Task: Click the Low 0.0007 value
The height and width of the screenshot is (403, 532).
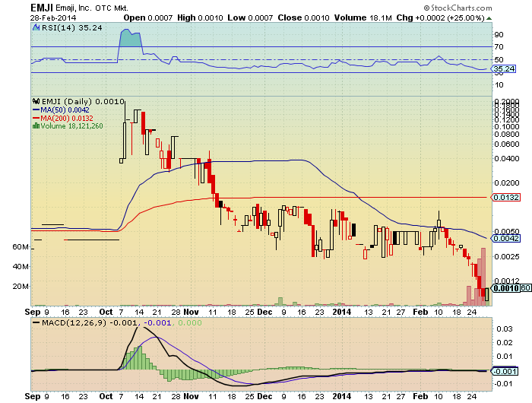Action: (250, 18)
